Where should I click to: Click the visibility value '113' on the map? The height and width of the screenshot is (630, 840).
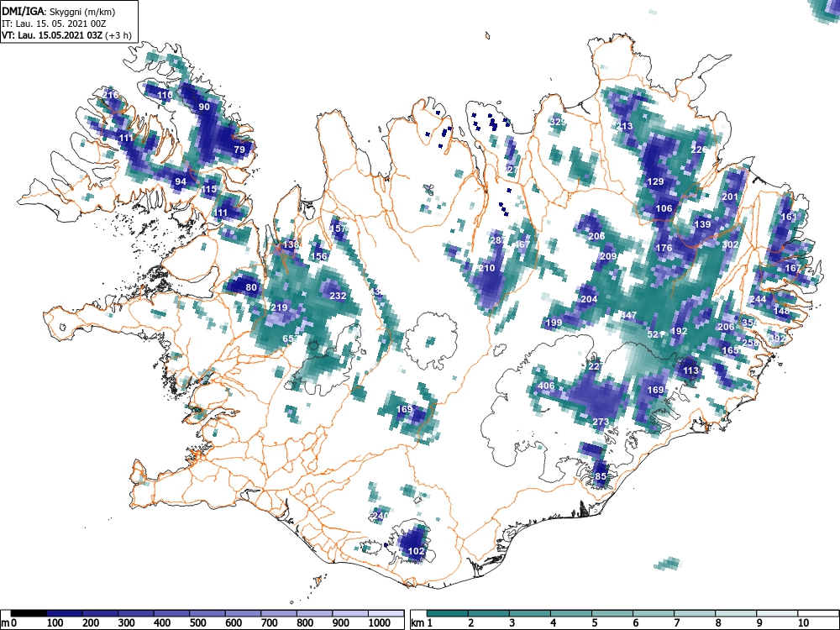690,370
